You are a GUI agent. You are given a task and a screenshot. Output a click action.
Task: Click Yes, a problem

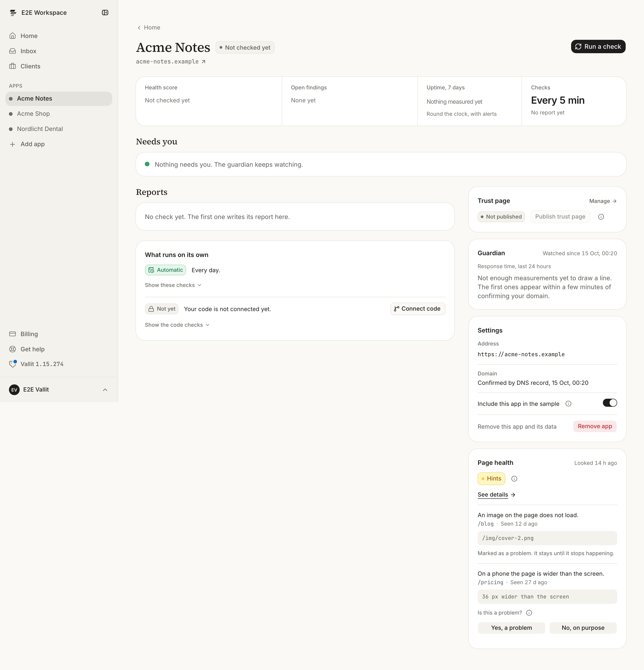pyautogui.click(x=511, y=628)
